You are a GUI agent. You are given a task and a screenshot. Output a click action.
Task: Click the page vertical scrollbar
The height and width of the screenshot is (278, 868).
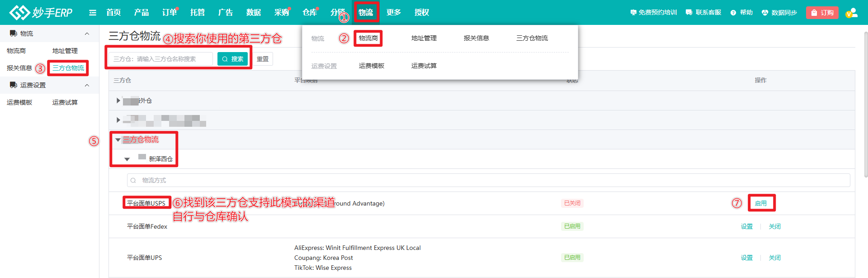pyautogui.click(x=866, y=104)
